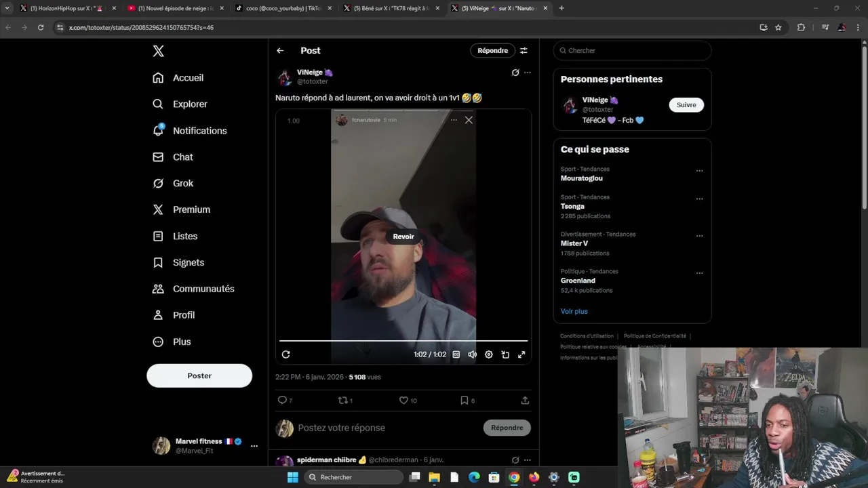Click Grok icon on spiderman chiibre reply
868x488 pixels.
click(515, 460)
